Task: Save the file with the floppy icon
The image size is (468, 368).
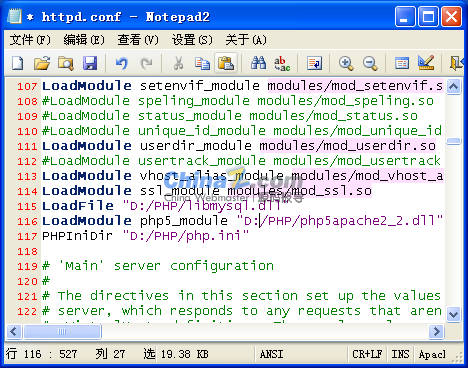Action: coord(90,63)
